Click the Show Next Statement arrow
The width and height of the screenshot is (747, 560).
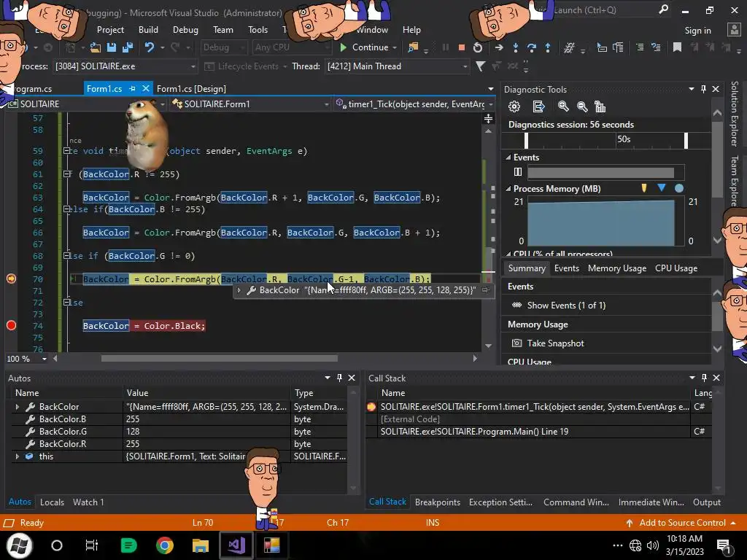click(x=499, y=47)
